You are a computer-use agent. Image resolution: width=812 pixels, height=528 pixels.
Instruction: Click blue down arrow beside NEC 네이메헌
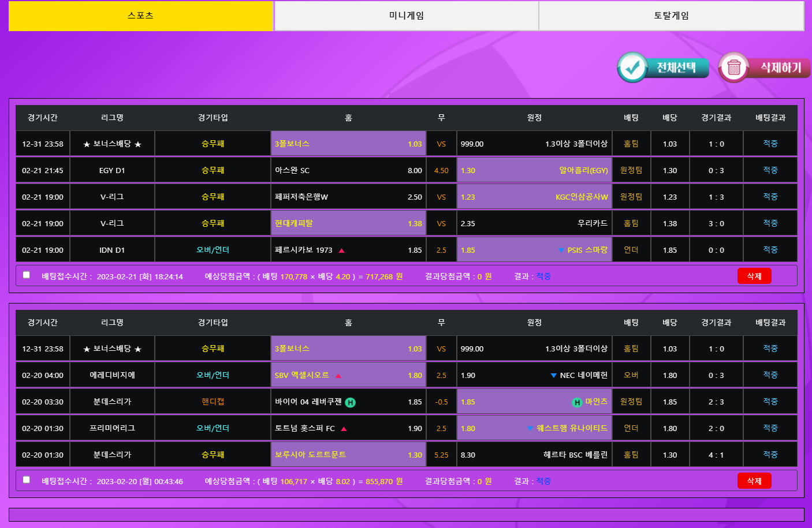click(553, 376)
